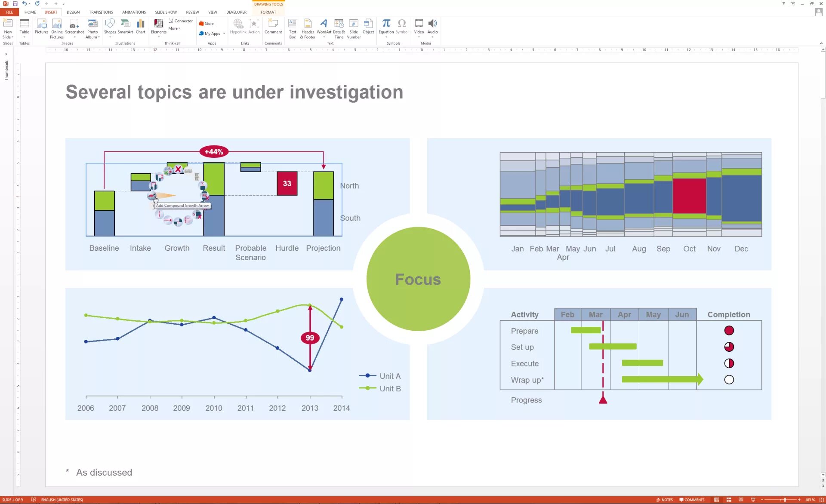826x504 pixels.
Task: Expand the think-cell More dropdown
Action: tap(174, 28)
